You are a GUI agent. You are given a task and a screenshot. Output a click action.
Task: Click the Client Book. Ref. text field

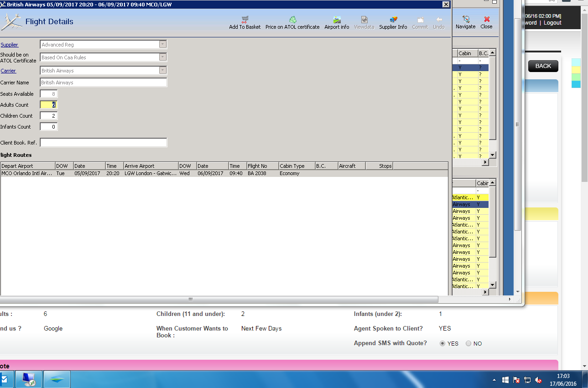click(x=104, y=143)
